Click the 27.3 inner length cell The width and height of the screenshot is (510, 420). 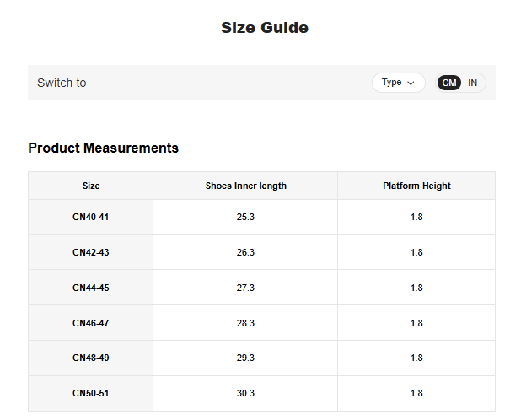[x=245, y=288]
